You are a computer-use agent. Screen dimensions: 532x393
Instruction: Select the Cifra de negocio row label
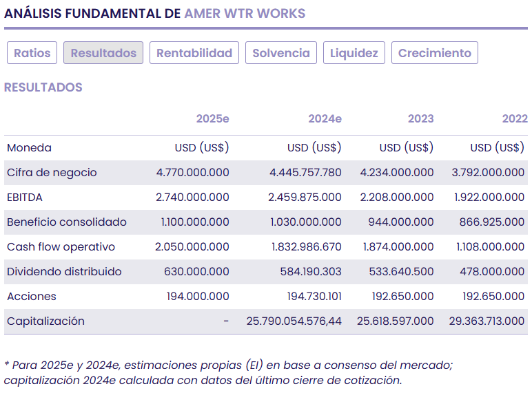52,173
